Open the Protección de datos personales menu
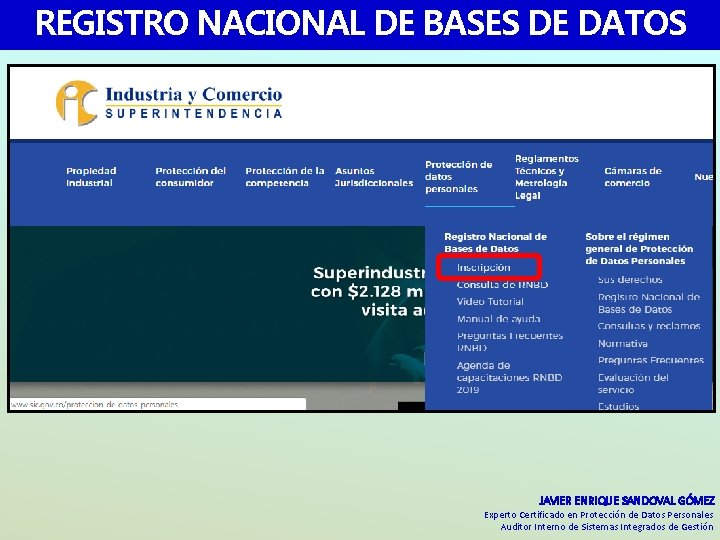Viewport: 720px width, 540px height. pos(458,177)
